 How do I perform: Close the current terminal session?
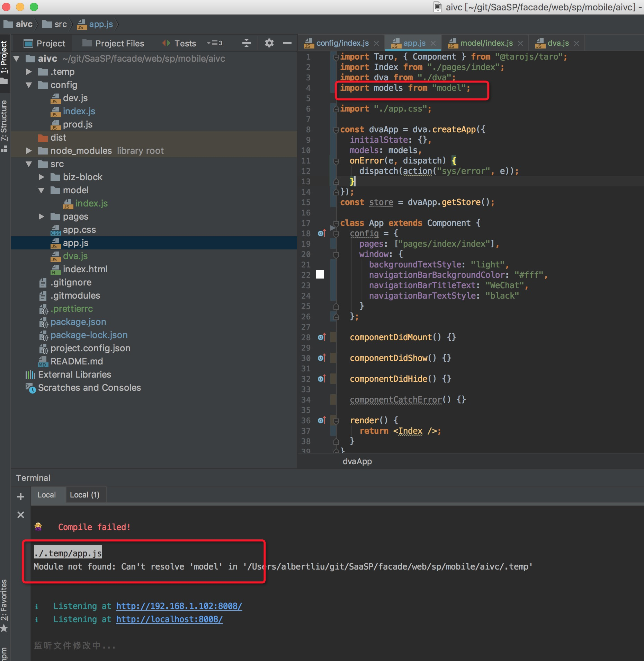21,514
